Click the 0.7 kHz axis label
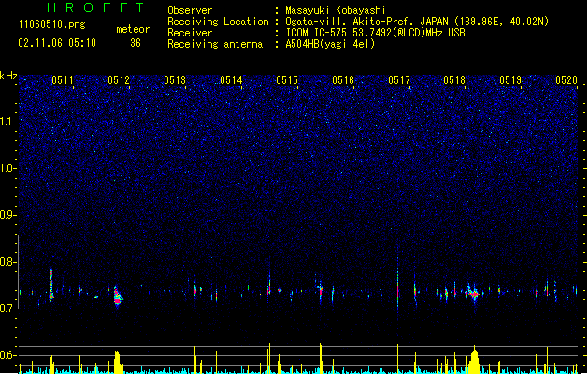This screenshot has height=374, width=588. (x=8, y=309)
